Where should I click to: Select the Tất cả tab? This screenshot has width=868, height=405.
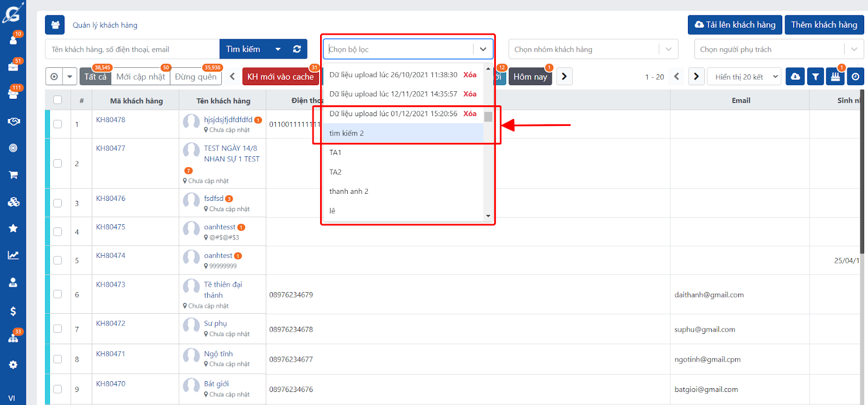pos(95,77)
